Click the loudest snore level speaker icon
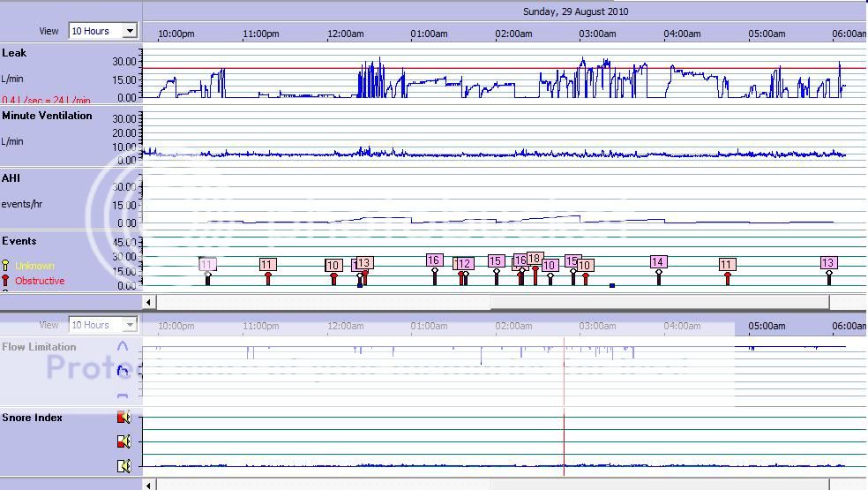868x490 pixels. [124, 418]
